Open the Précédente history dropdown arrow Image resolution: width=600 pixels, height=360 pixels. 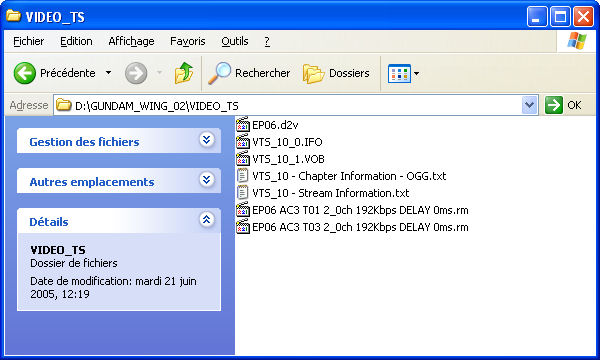tap(109, 73)
